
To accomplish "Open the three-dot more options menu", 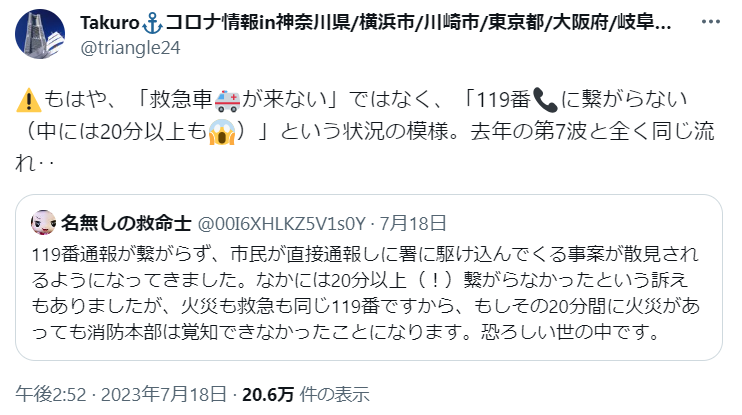I will (710, 22).
